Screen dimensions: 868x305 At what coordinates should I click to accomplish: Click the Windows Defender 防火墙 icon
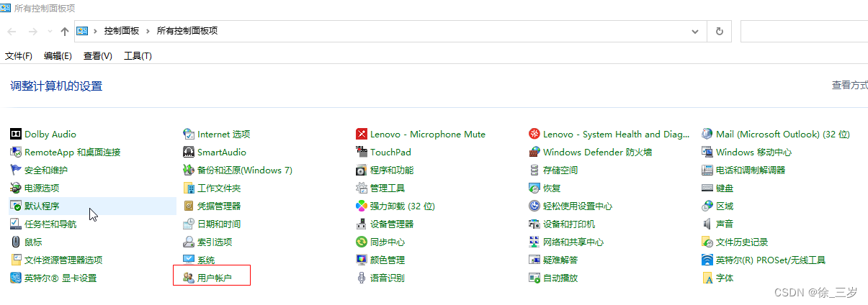(x=534, y=152)
